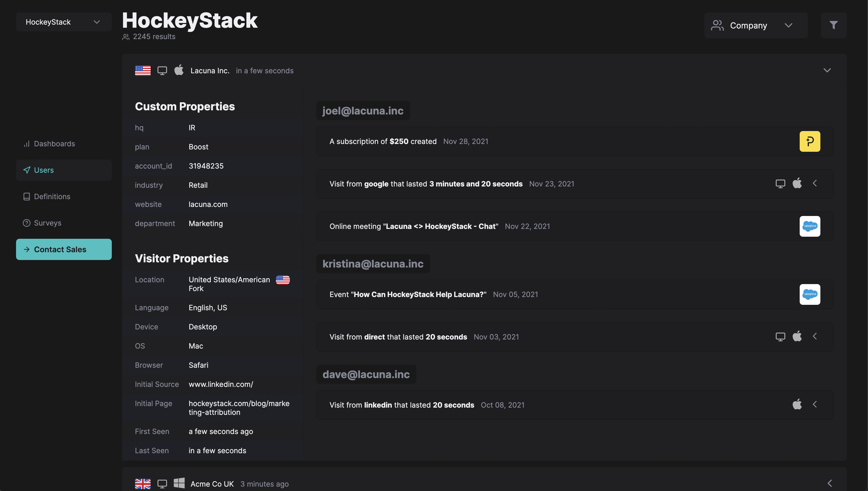Open the filter funnel icon

tap(833, 25)
